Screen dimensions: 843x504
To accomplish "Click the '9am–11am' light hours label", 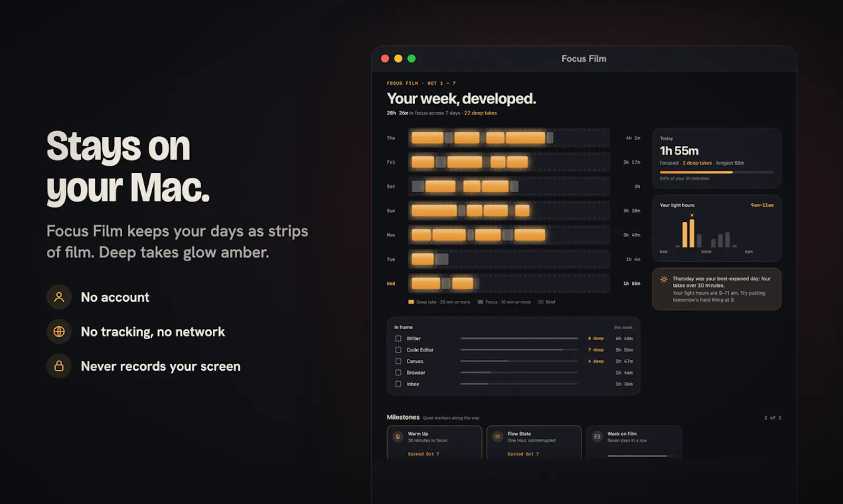I will (x=762, y=205).
